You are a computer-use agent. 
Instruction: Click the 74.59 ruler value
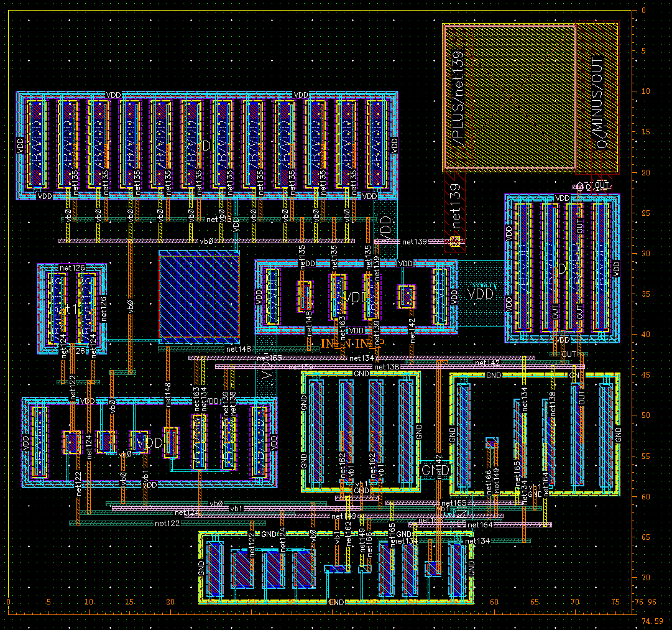[x=652, y=621]
